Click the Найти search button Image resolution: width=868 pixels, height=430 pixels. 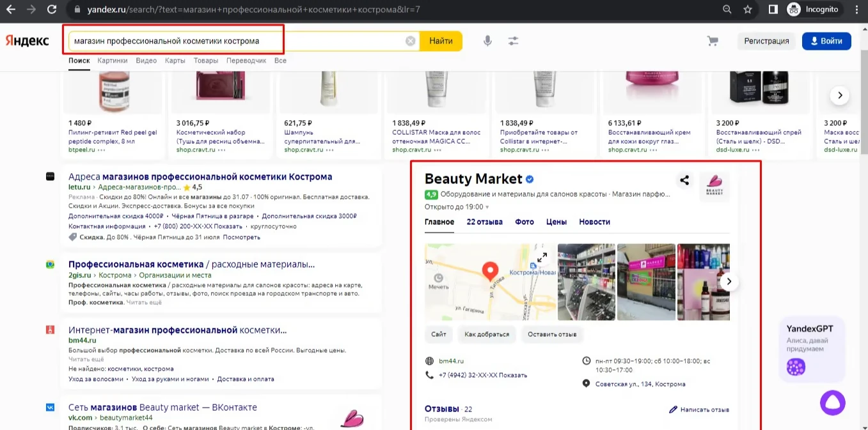point(441,41)
